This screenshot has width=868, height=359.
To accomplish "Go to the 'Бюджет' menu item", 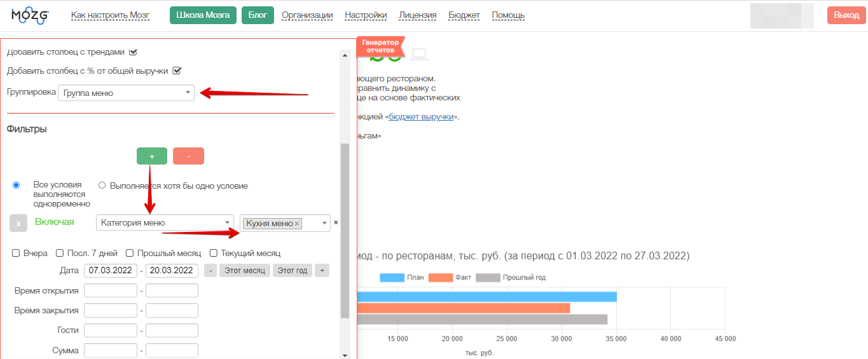I will pyautogui.click(x=464, y=15).
